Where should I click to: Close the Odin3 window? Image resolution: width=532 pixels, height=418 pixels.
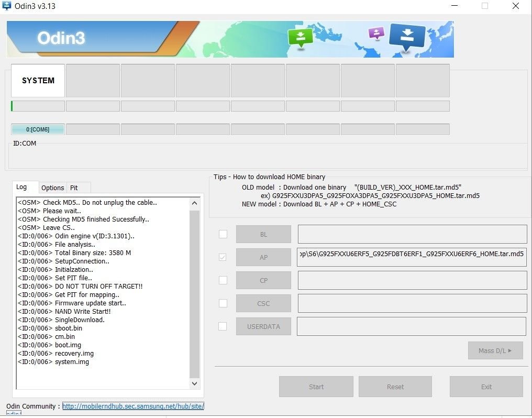click(516, 6)
